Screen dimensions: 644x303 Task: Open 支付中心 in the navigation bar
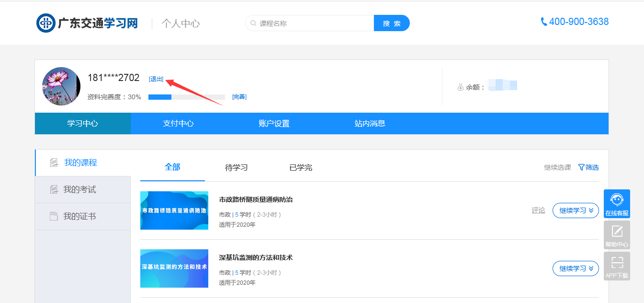click(x=178, y=124)
